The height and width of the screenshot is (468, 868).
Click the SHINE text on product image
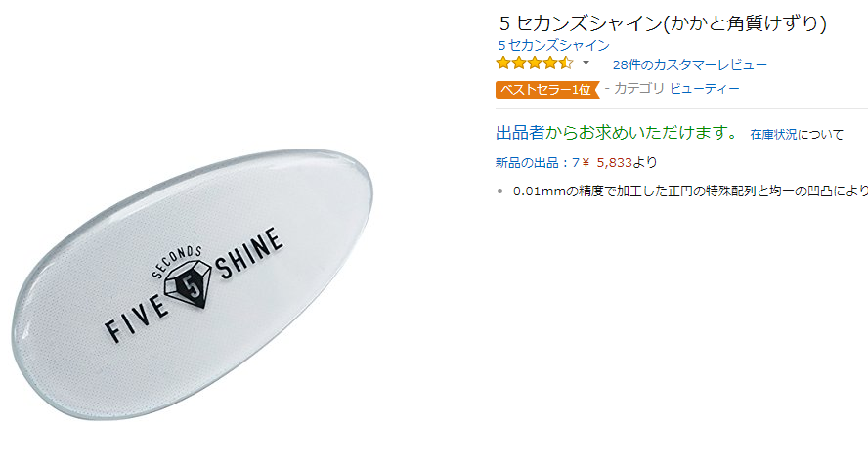click(x=249, y=253)
